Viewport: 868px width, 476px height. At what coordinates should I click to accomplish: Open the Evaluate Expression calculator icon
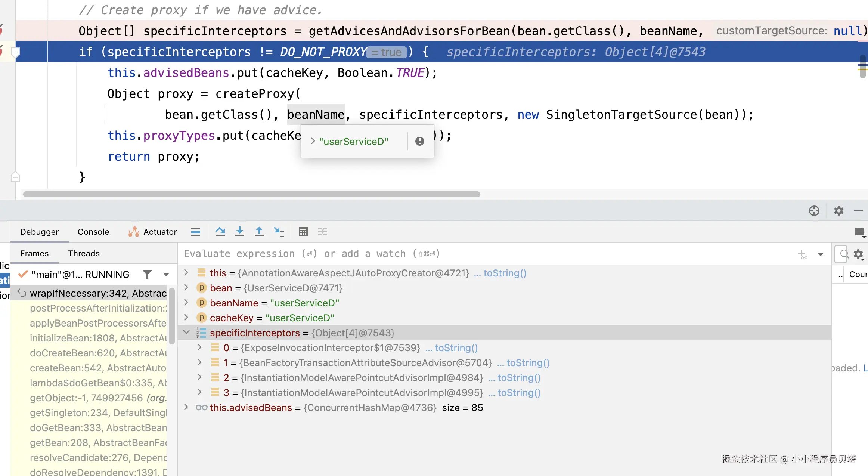pos(303,232)
